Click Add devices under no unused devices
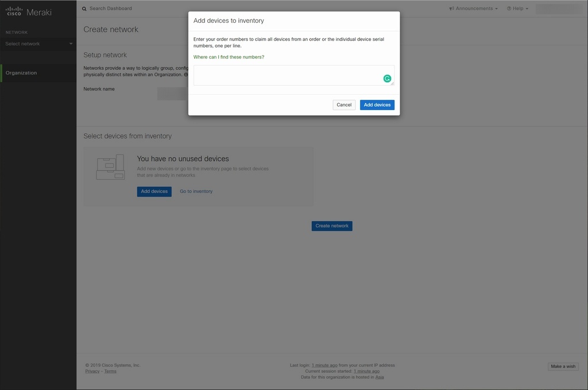Viewport: 588px width, 390px height. [154, 192]
